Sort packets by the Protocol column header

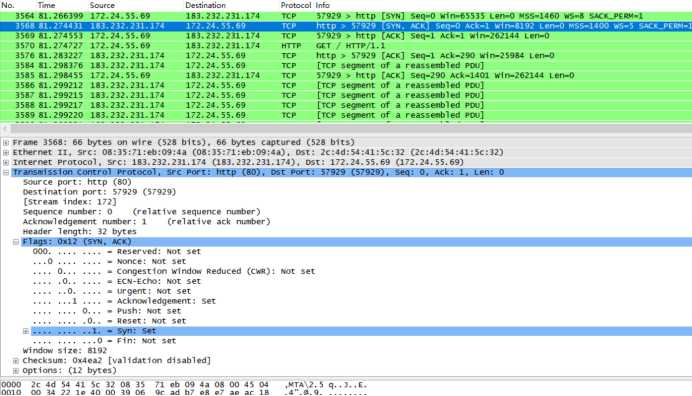296,5
